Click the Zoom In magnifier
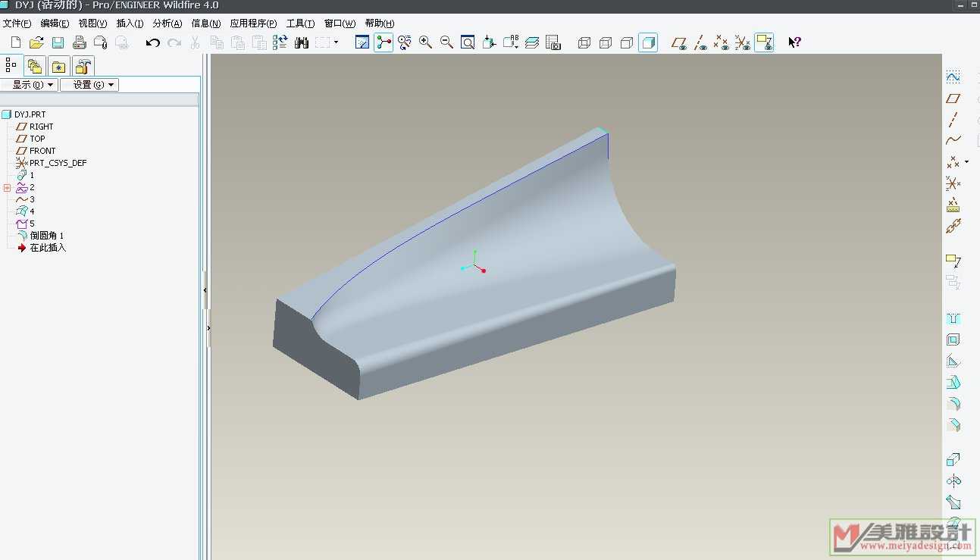Viewport: 980px width, 560px height. (426, 42)
